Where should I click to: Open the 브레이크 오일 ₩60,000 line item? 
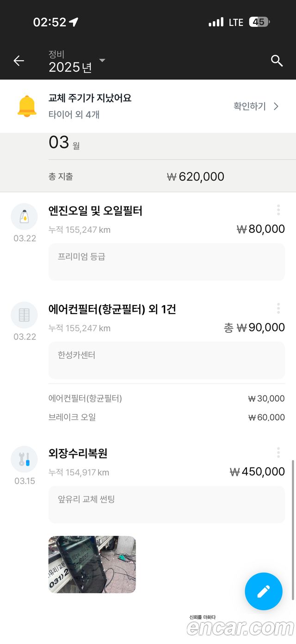166,417
